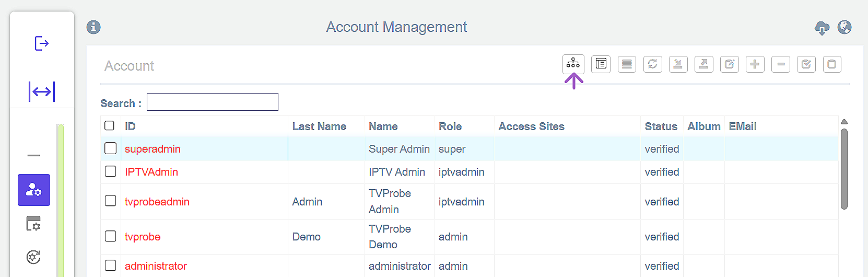Click the refresh accounts toolbar icon
This screenshot has height=277, width=868.
[652, 64]
